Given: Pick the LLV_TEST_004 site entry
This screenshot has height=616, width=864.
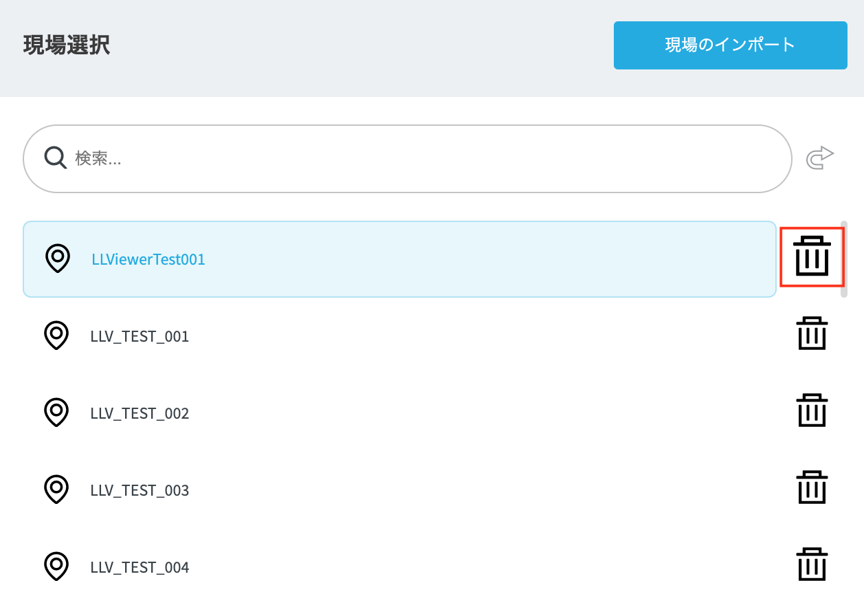Looking at the screenshot, I should (140, 567).
